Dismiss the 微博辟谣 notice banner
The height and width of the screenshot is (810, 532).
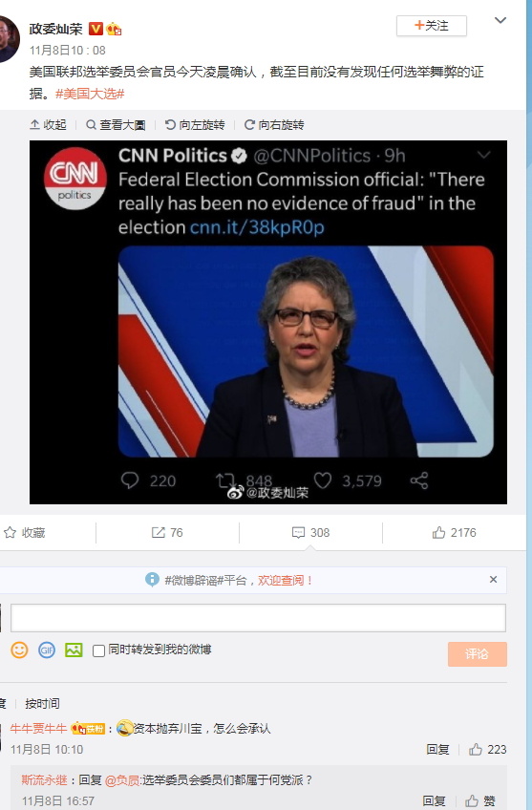[x=493, y=580]
